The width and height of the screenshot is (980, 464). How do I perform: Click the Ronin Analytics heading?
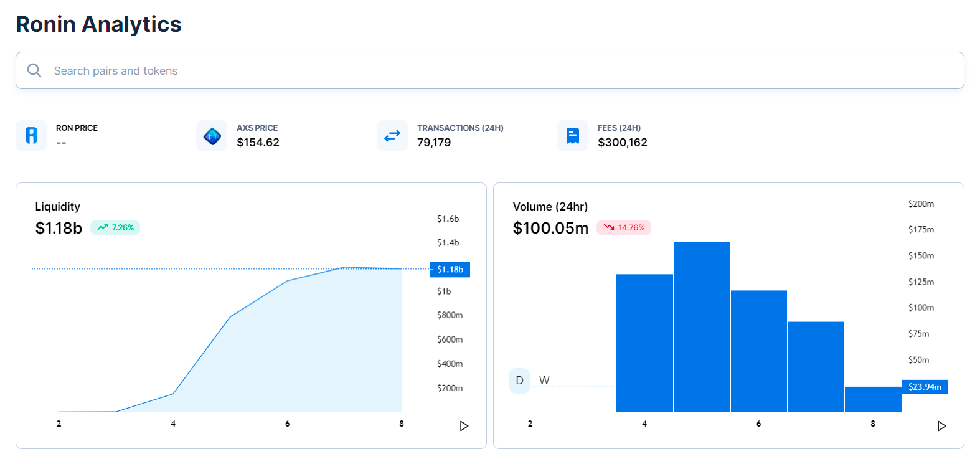tap(98, 24)
